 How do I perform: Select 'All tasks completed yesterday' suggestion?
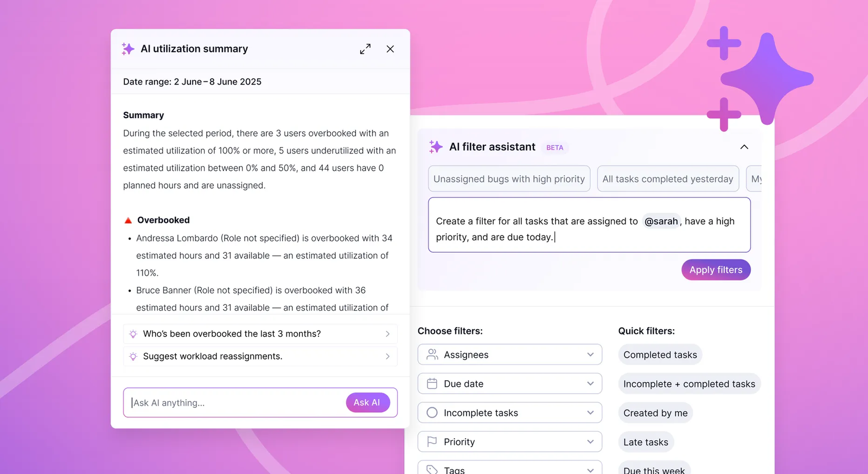pos(668,179)
